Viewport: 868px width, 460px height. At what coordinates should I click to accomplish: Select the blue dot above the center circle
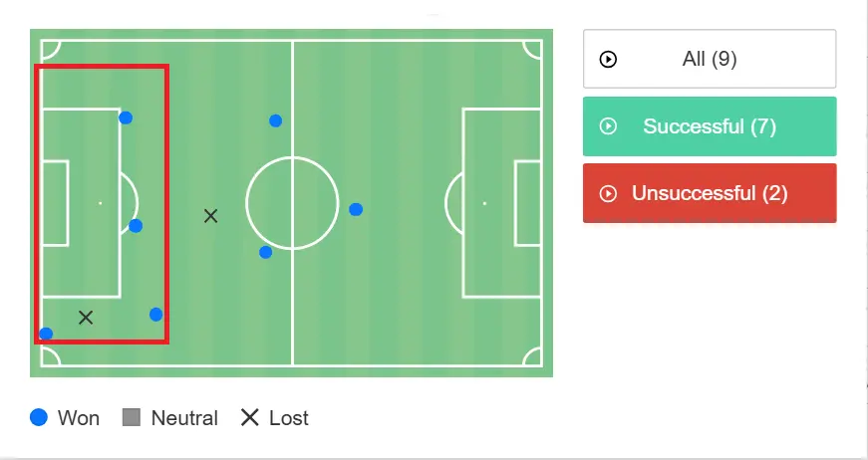click(x=275, y=120)
